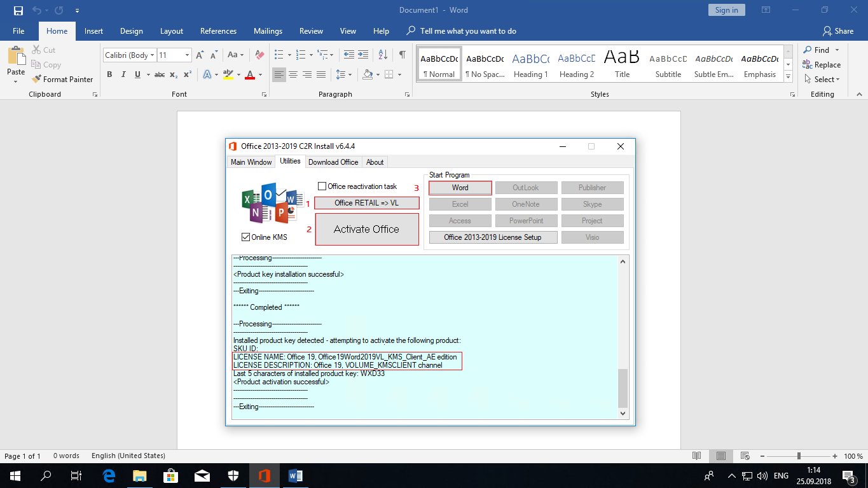Switch to Read Mode view in status bar
This screenshot has height=488, width=868.
point(697,456)
